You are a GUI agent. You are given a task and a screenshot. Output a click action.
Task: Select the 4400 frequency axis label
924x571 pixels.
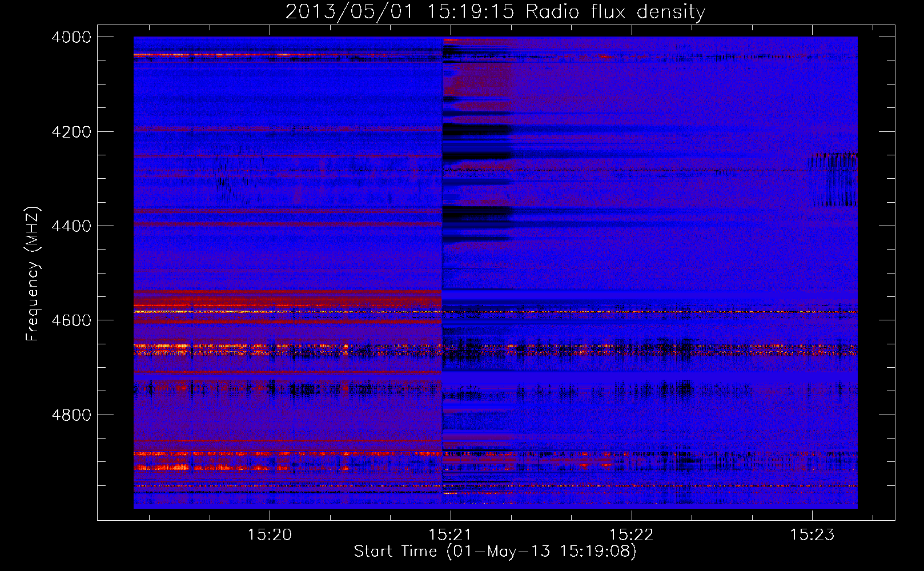(x=71, y=226)
